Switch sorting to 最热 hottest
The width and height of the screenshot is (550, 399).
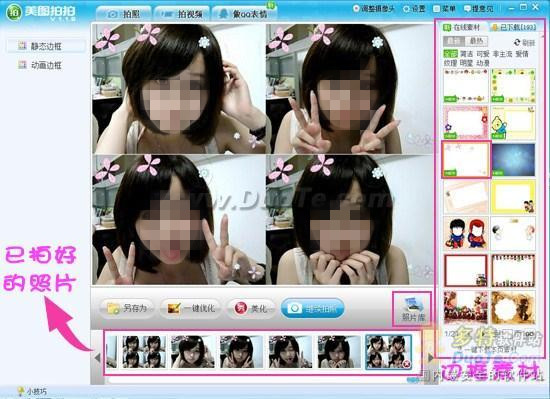476,41
